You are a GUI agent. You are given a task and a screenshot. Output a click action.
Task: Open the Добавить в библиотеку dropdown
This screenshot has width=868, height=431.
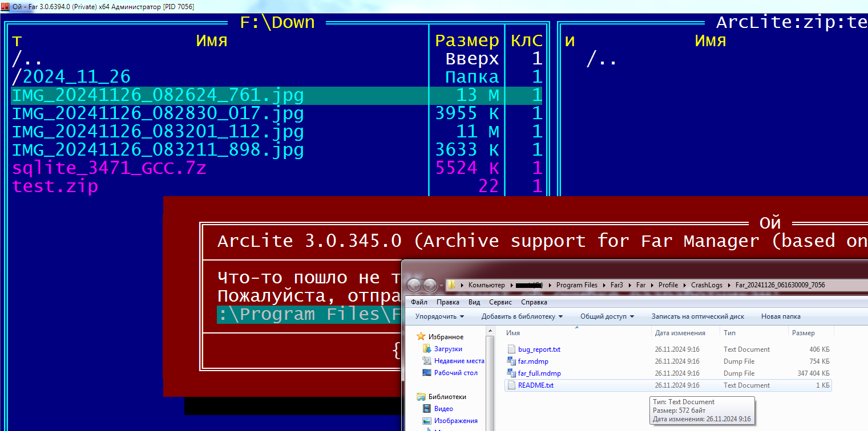point(522,316)
